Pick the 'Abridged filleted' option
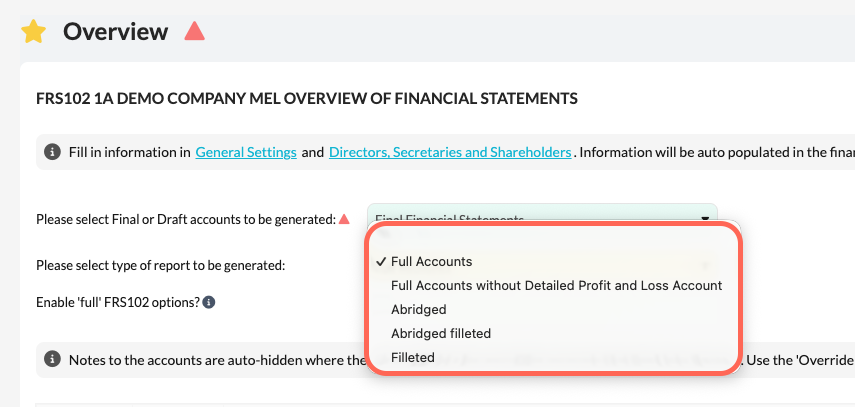855x407 pixels. pos(440,333)
